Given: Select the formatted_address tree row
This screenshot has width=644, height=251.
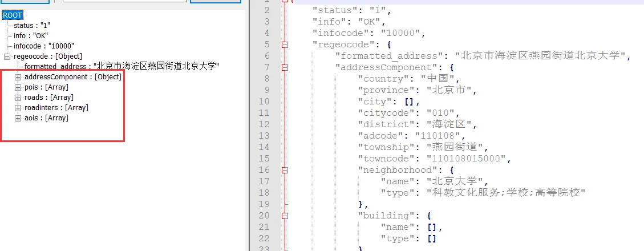Looking at the screenshot, I should tap(122, 67).
